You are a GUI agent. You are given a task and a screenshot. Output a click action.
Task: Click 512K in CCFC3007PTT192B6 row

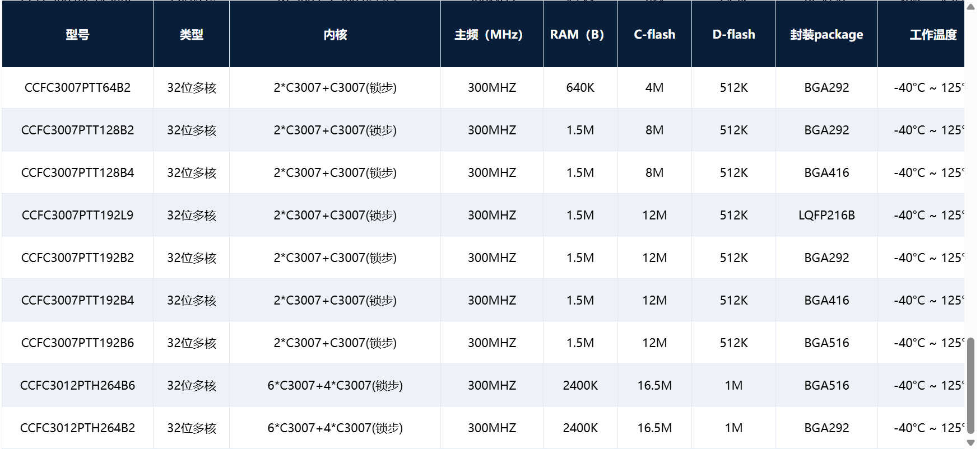[733, 343]
